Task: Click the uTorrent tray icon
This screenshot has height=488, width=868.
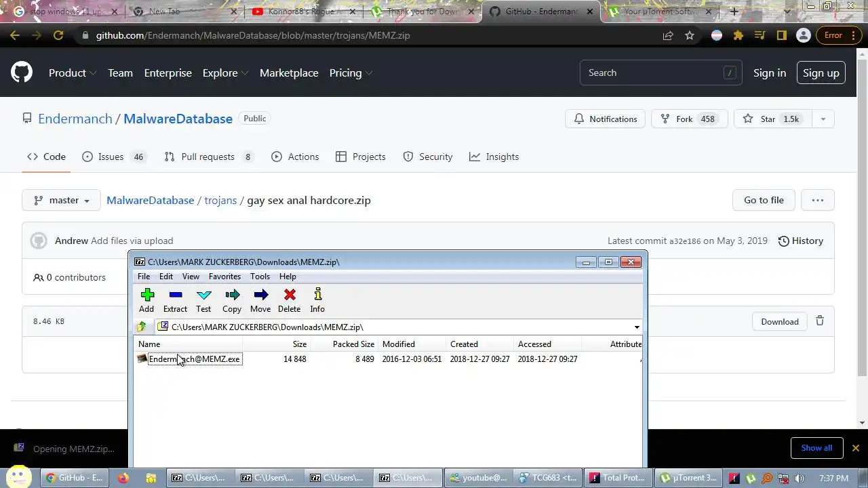Action: 751,478
